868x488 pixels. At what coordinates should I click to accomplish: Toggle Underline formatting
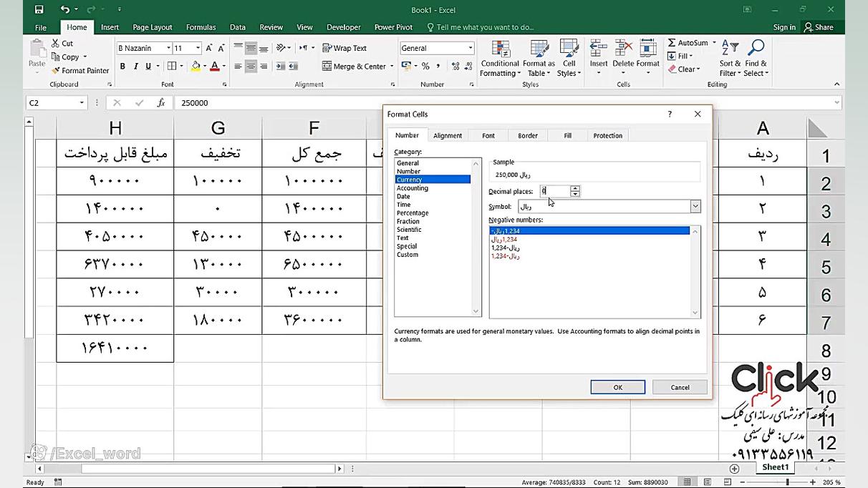148,67
